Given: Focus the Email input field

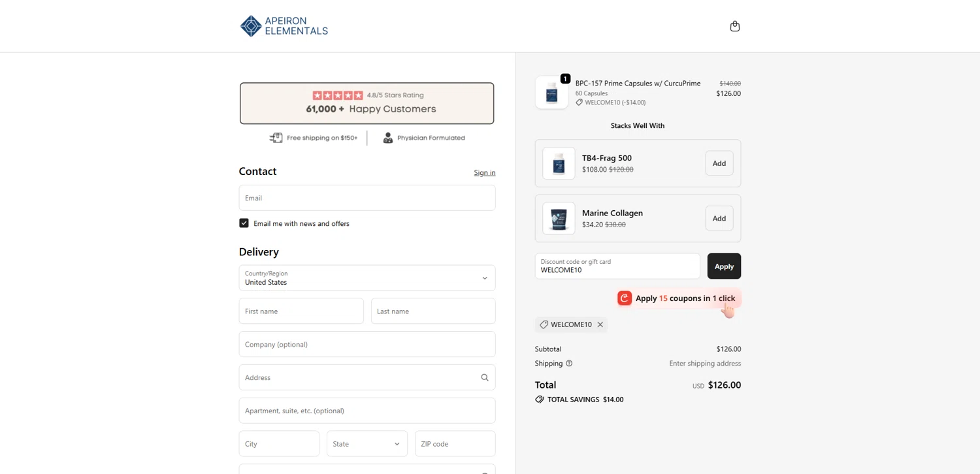Looking at the screenshot, I should [x=367, y=198].
